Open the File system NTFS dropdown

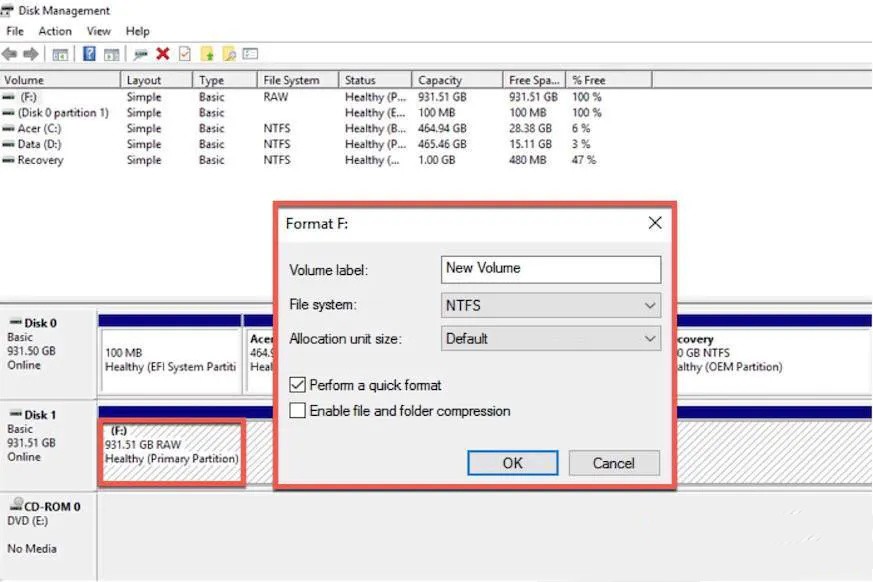(551, 305)
